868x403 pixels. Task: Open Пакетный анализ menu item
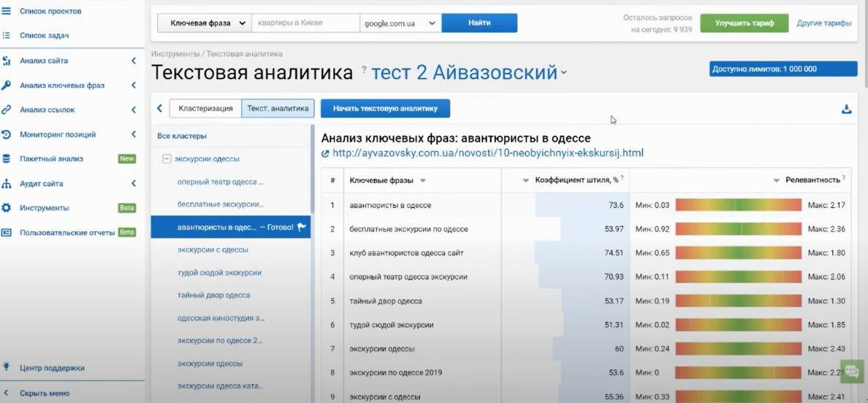click(x=51, y=159)
